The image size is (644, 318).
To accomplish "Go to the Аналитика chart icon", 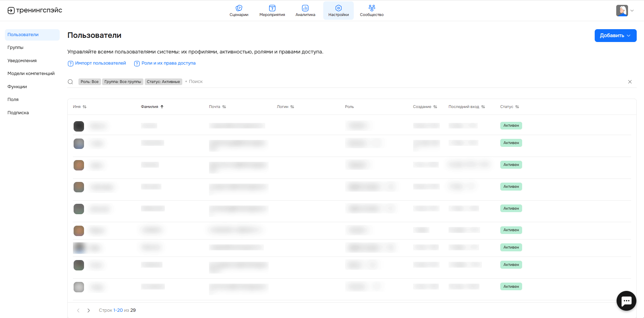I will pos(305,8).
